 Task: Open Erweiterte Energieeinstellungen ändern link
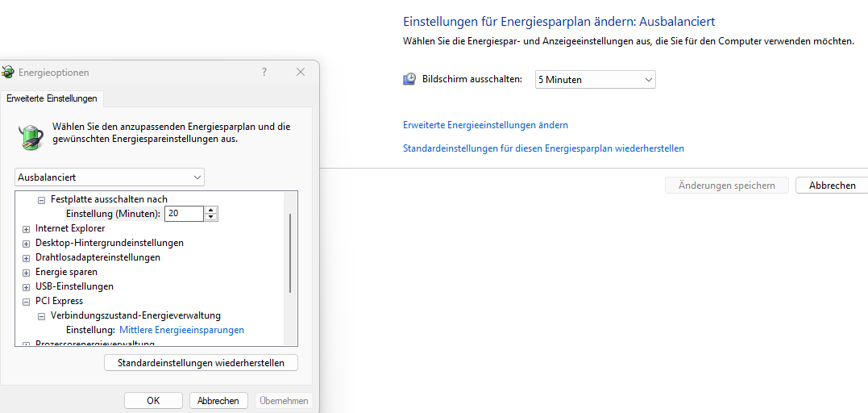(x=485, y=125)
